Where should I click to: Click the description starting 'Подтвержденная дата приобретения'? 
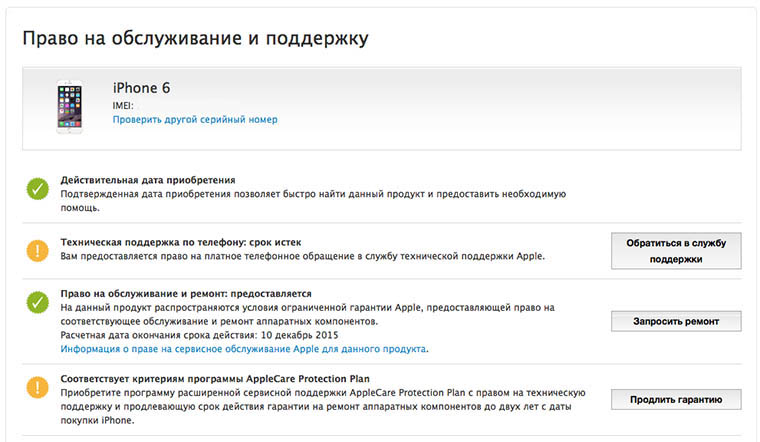pos(313,201)
